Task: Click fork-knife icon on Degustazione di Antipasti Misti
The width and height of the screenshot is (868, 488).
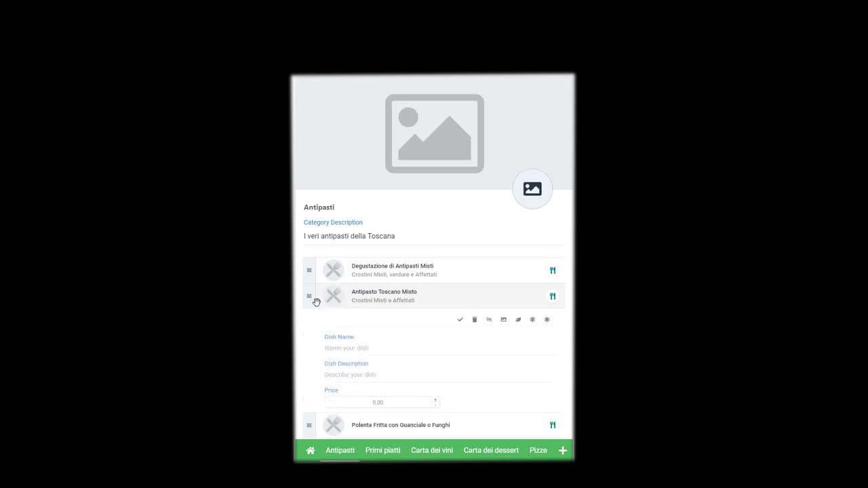Action: point(553,270)
